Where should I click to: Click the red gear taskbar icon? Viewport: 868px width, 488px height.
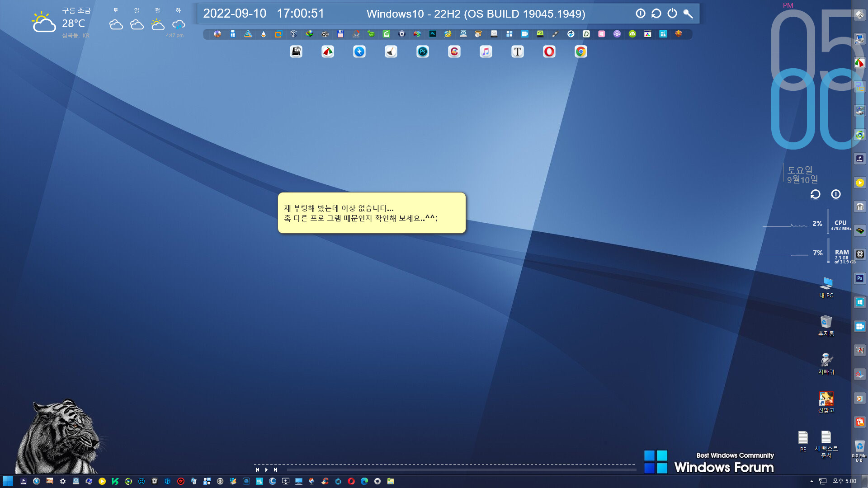(181, 481)
